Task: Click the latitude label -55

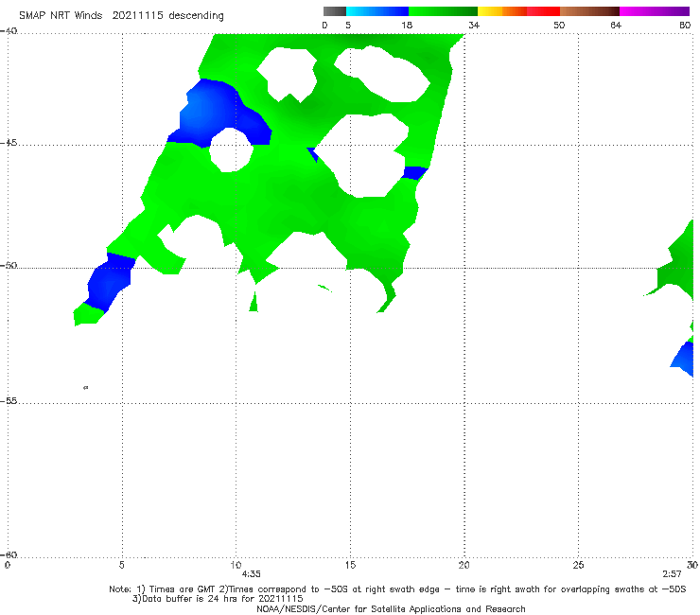Action: pos(9,400)
